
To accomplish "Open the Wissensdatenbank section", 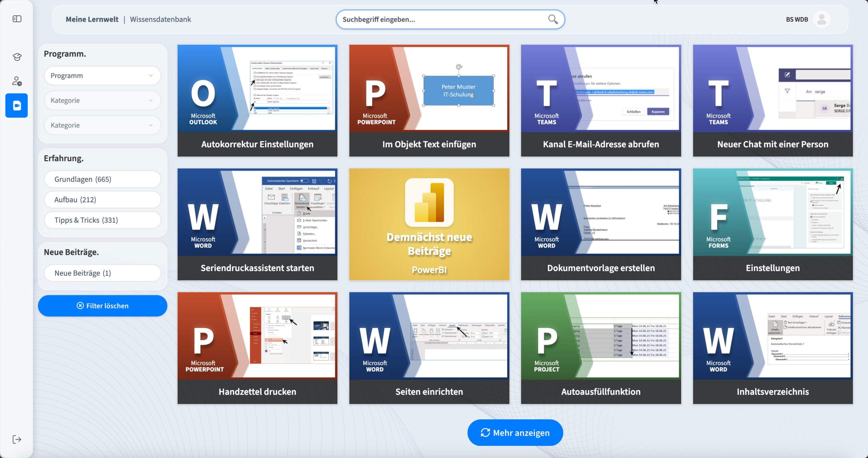I will tap(160, 19).
